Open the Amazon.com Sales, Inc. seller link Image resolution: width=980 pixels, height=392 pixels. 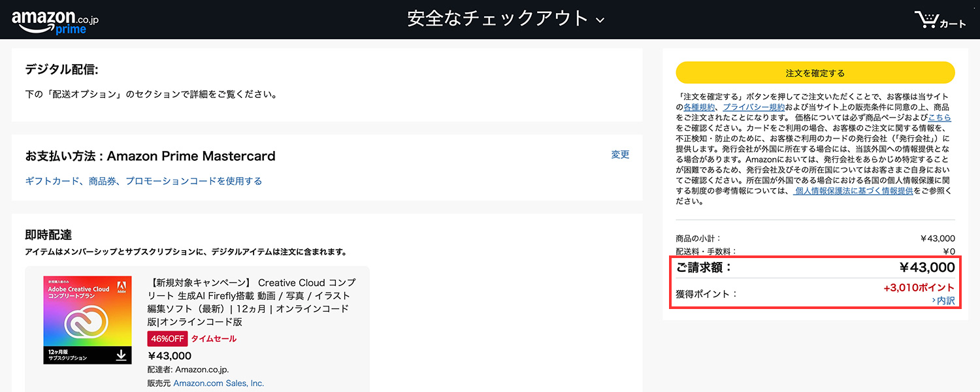219,384
